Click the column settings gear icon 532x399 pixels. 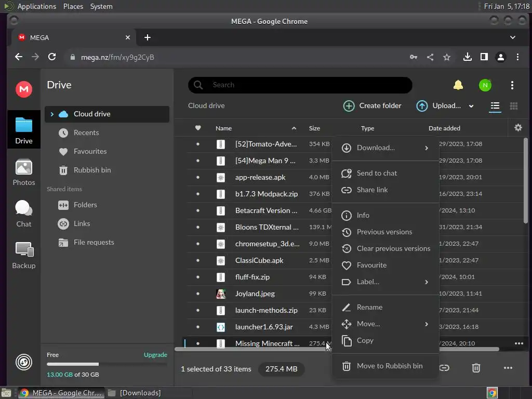(x=518, y=128)
